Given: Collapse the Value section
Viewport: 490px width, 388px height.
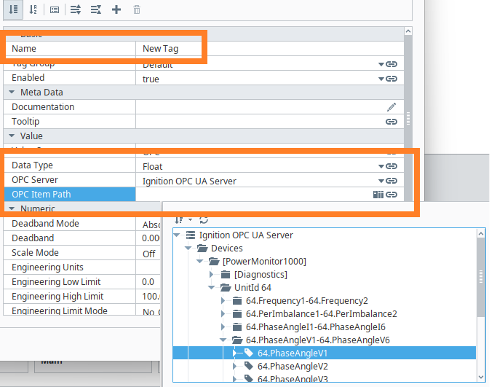Looking at the screenshot, I should pos(12,135).
